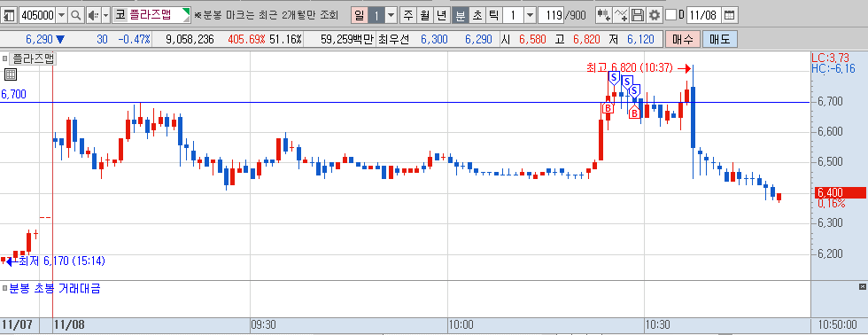Open the daily period number dropdown arrow
The height and width of the screenshot is (335, 868).
click(x=391, y=15)
